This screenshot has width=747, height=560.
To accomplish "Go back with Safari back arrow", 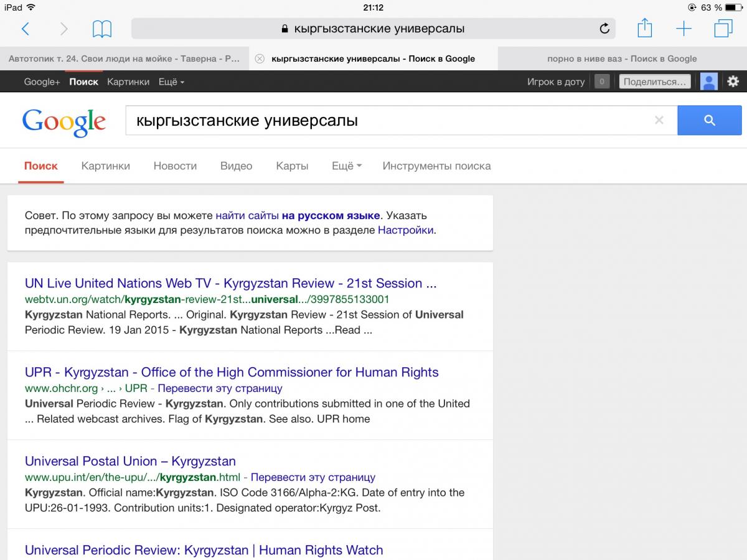I will point(26,29).
